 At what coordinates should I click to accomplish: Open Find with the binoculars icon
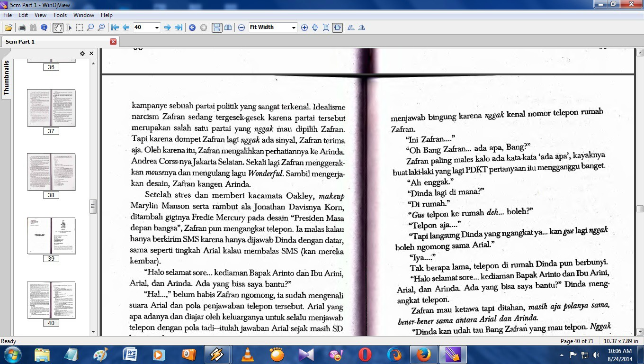coord(33,27)
